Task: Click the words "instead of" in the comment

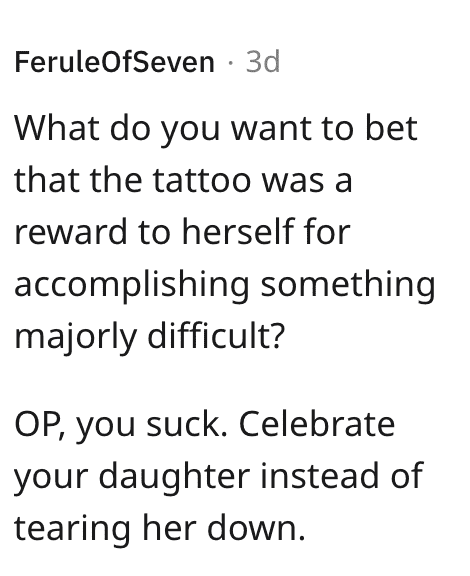Action: point(342,475)
